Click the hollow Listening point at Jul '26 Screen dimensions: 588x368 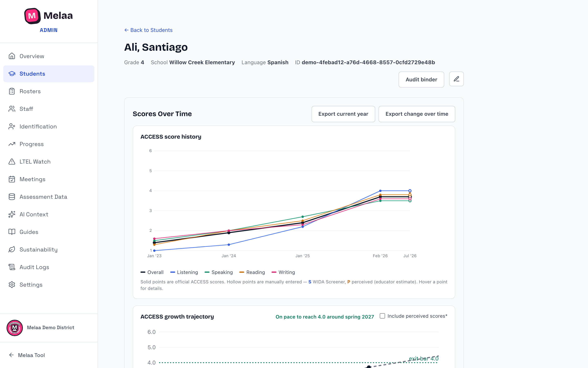(410, 191)
